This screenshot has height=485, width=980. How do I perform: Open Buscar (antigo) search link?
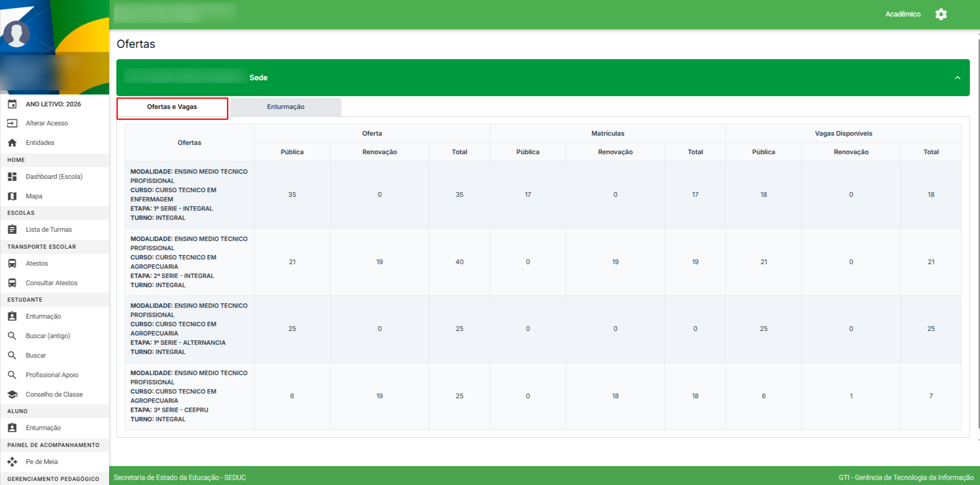point(48,336)
